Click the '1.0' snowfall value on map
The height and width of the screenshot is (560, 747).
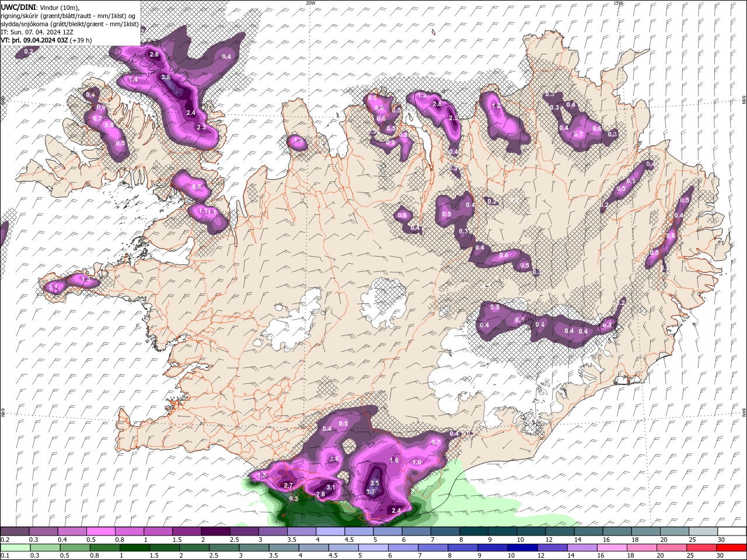tap(417, 462)
